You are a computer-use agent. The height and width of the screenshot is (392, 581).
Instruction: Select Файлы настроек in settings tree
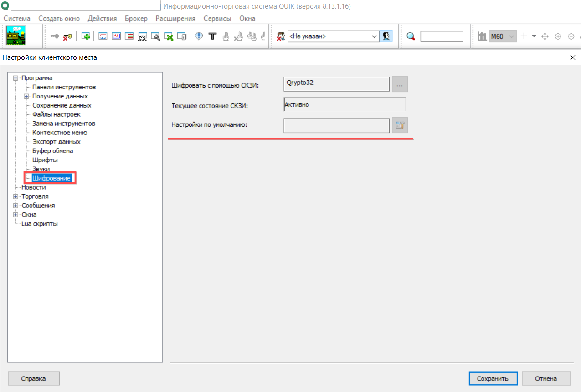pos(57,114)
